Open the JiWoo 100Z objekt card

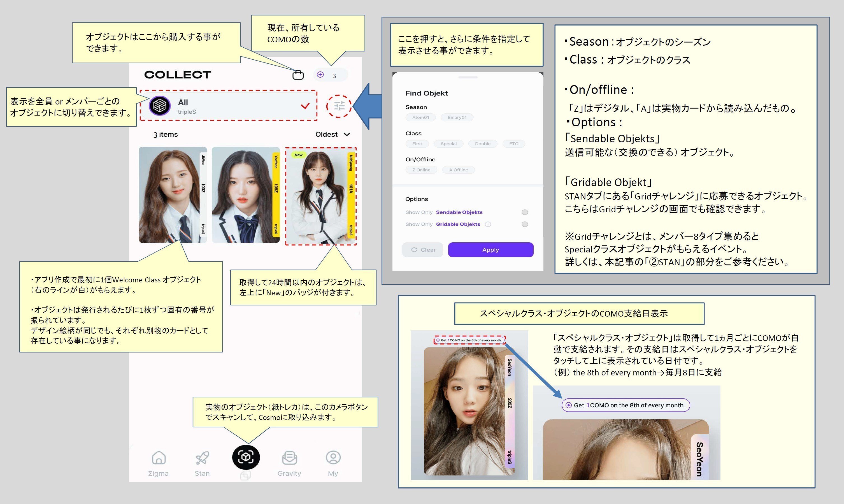(173, 195)
